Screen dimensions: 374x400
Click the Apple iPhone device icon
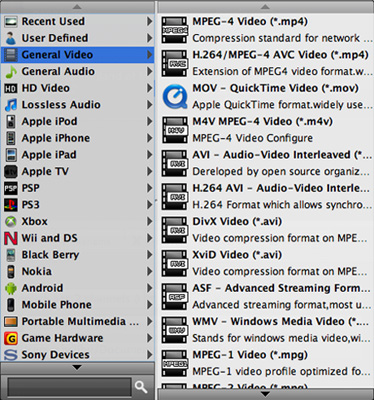pos(11,138)
